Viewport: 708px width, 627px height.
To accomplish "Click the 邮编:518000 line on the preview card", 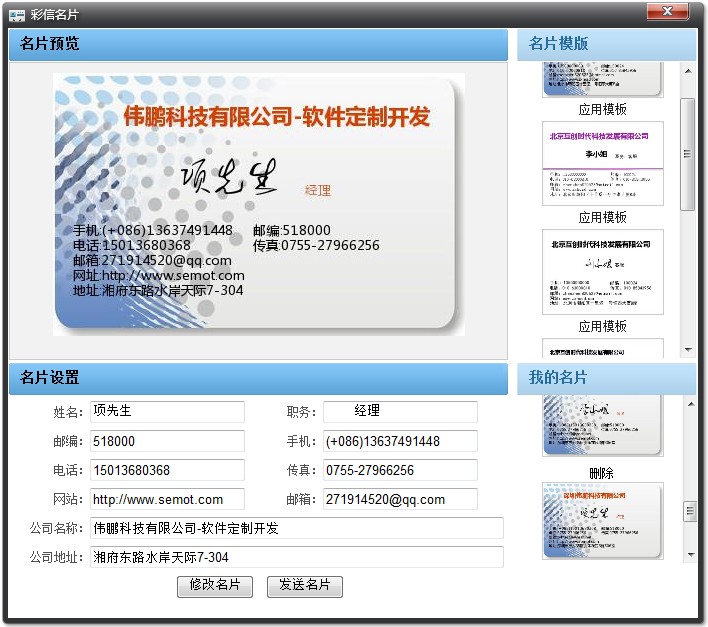I will coord(292,230).
